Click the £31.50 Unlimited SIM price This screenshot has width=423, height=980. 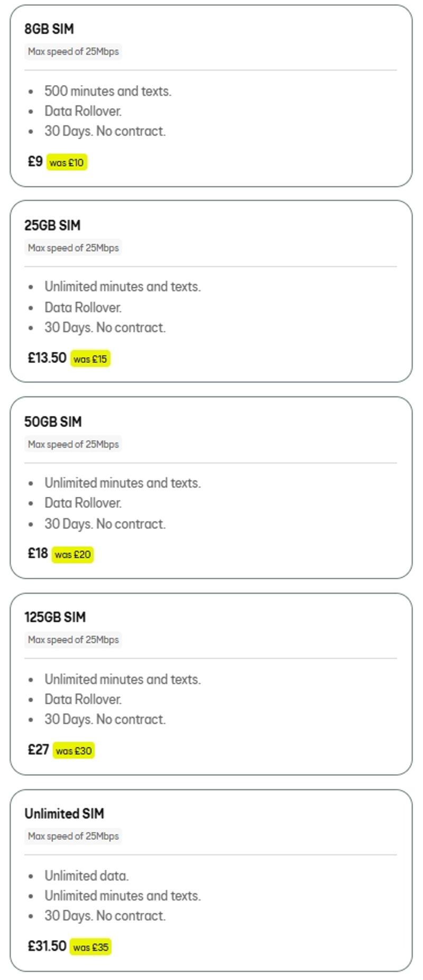click(47, 946)
